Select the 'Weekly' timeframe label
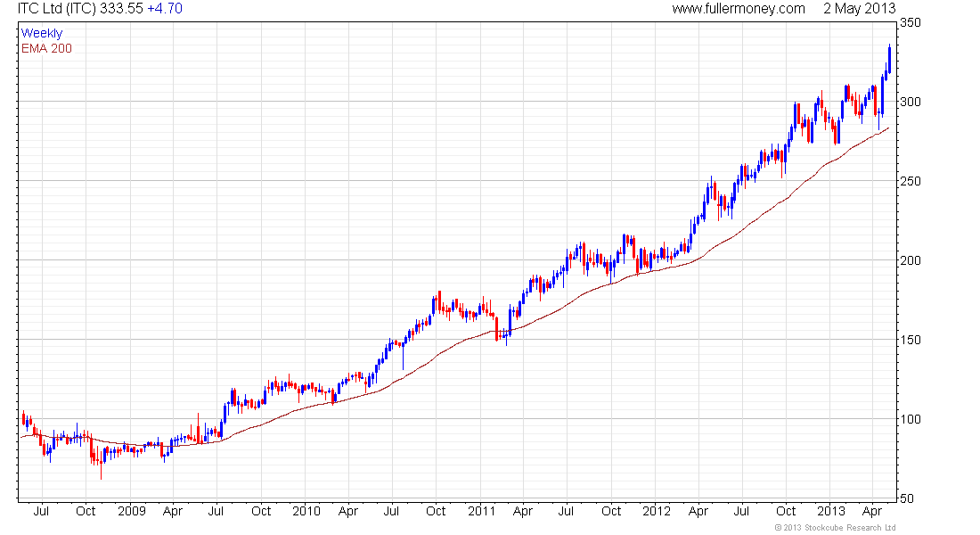980x535 pixels. click(x=42, y=33)
